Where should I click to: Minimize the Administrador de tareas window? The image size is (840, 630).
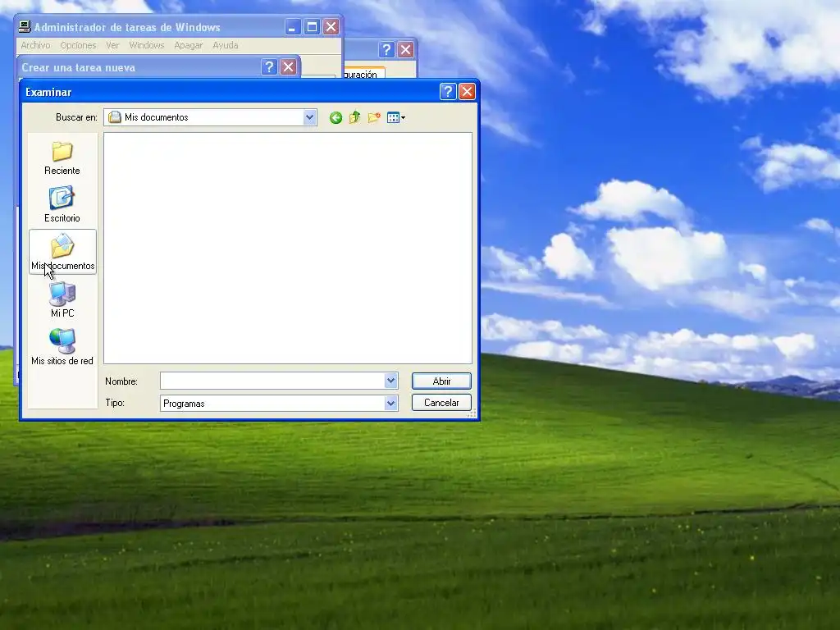coord(293,27)
